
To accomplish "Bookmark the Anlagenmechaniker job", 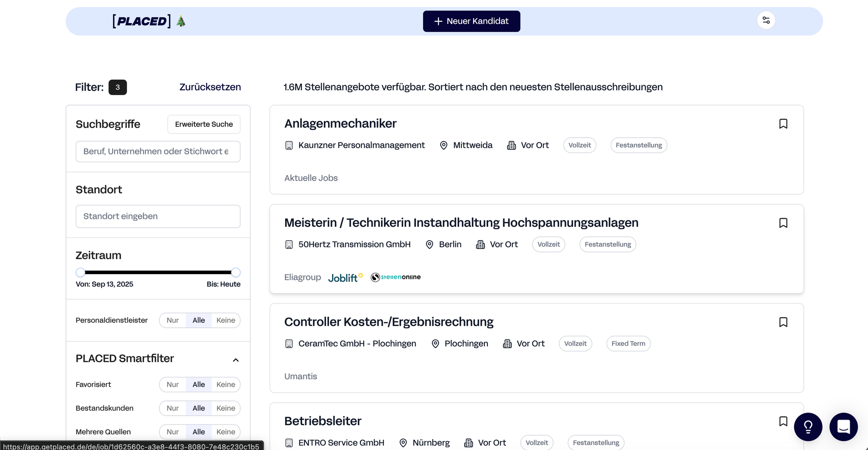I will click(x=783, y=124).
